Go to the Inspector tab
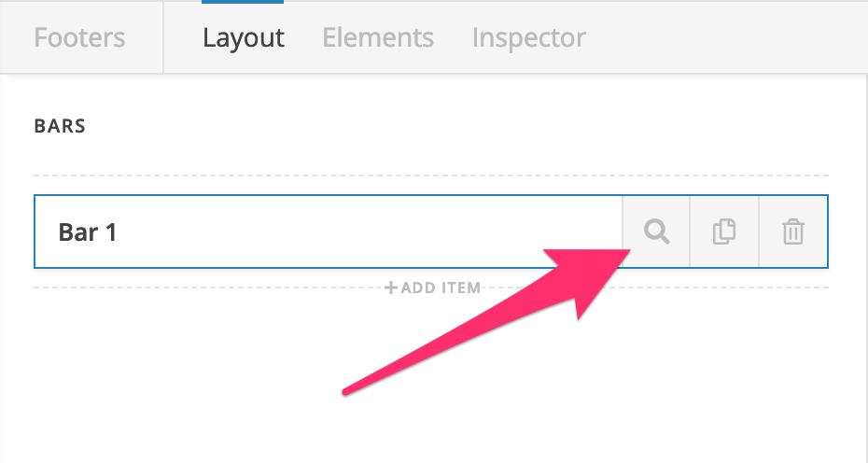The width and height of the screenshot is (868, 463). (x=528, y=37)
